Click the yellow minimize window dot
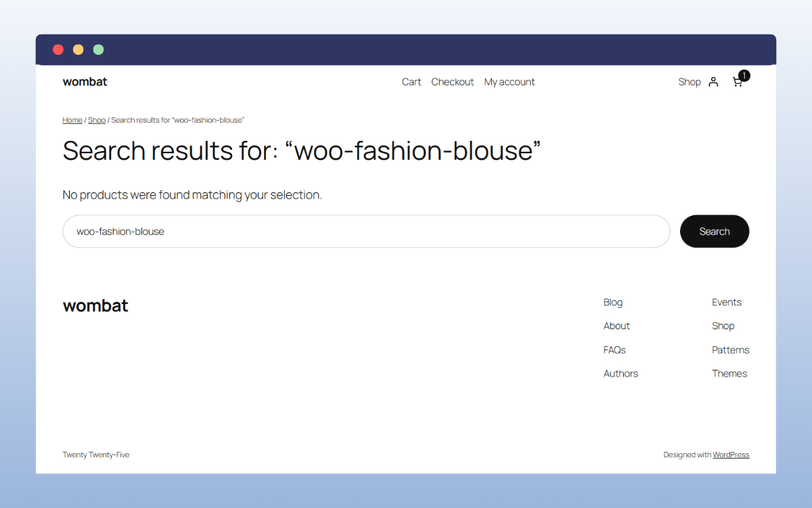This screenshot has height=508, width=812. [x=78, y=49]
